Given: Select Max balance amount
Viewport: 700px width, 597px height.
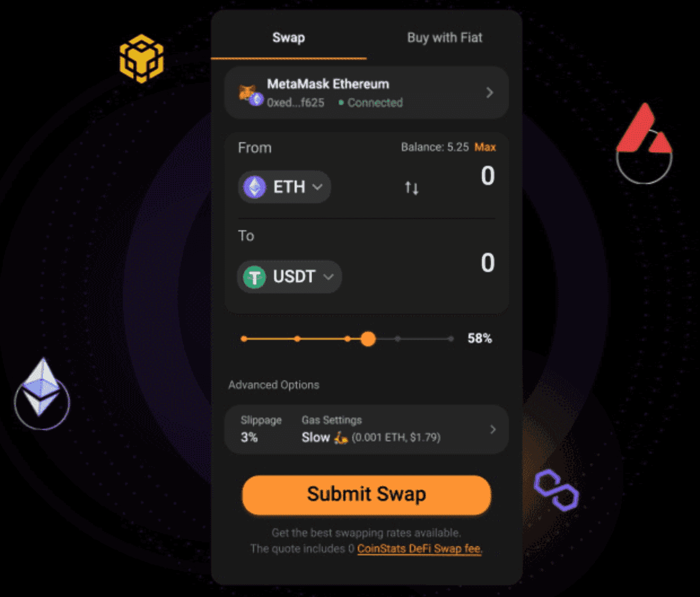Looking at the screenshot, I should pyautogui.click(x=485, y=147).
